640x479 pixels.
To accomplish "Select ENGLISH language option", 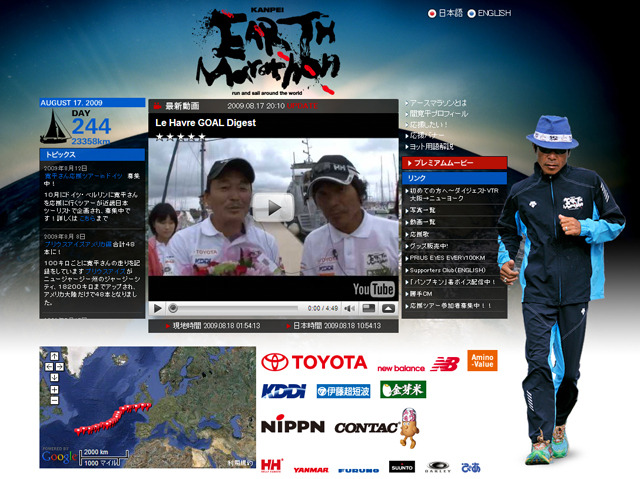I will pyautogui.click(x=489, y=13).
